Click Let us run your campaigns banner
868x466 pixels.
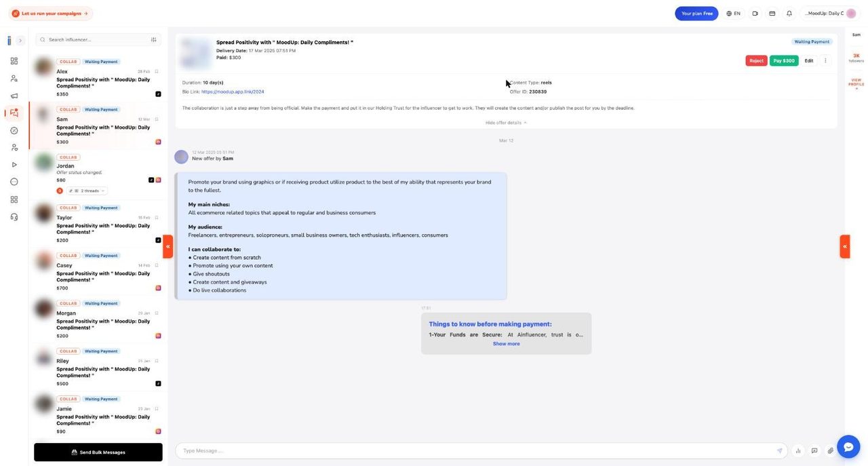(x=50, y=13)
